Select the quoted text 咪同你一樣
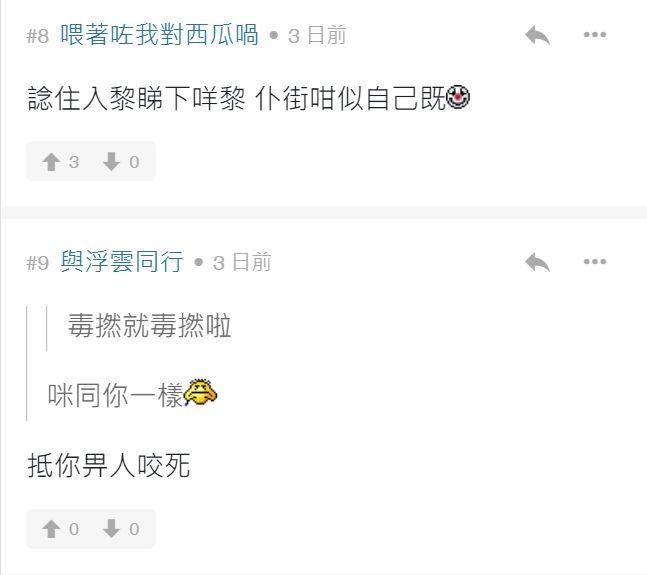Viewport: 647px width, 575px height. (x=115, y=395)
